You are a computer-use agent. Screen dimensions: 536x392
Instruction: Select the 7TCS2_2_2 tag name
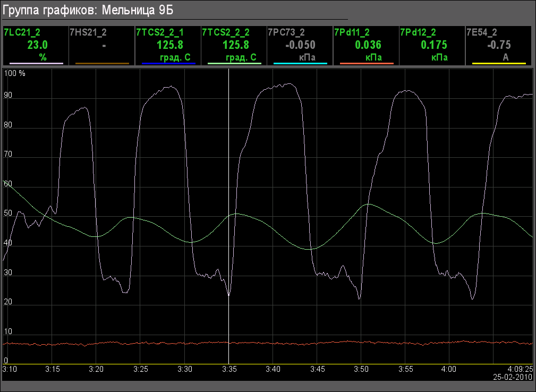(226, 32)
